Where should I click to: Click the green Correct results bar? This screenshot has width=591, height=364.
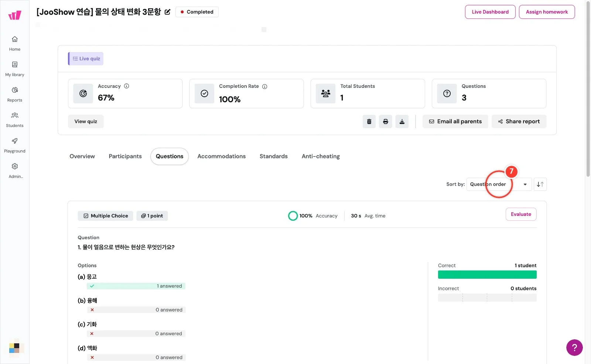click(487, 275)
